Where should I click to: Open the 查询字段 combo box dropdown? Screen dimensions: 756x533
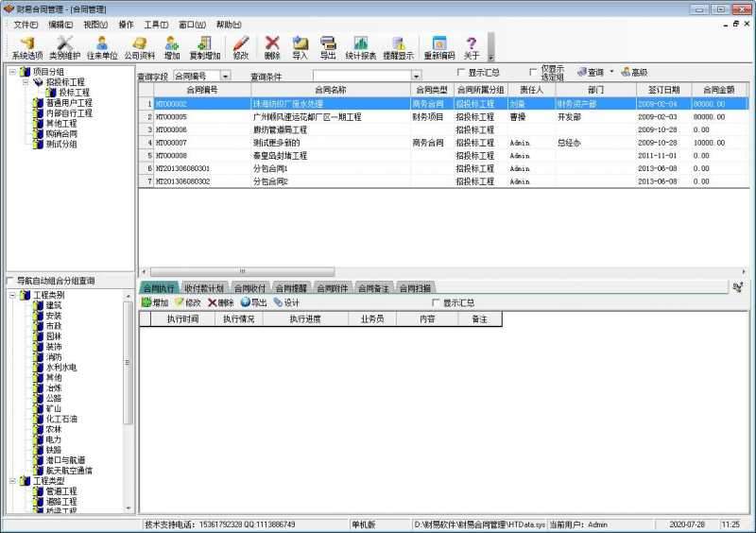pos(226,76)
